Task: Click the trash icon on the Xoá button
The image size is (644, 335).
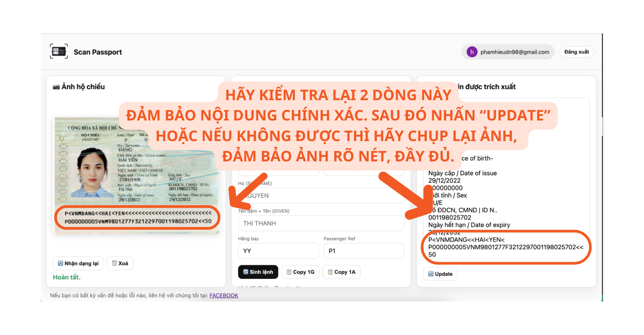Action: (114, 263)
